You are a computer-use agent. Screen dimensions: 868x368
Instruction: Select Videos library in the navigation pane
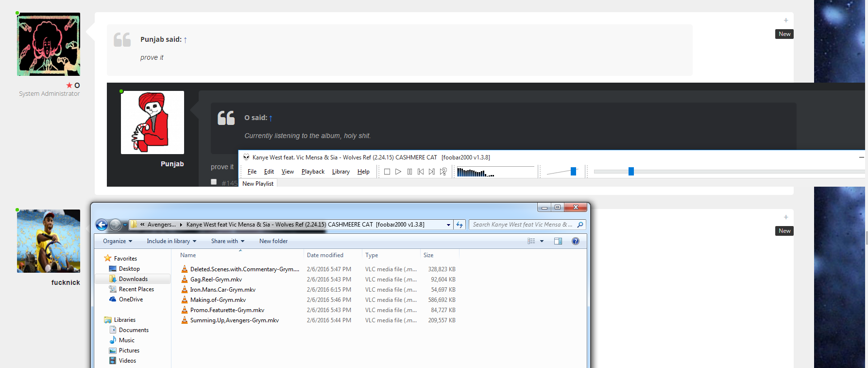coord(123,361)
